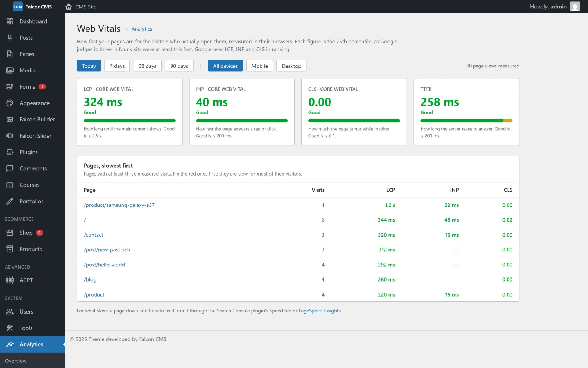The image size is (588, 368).
Task: Click the Shop storefront icon
Action: (10, 233)
